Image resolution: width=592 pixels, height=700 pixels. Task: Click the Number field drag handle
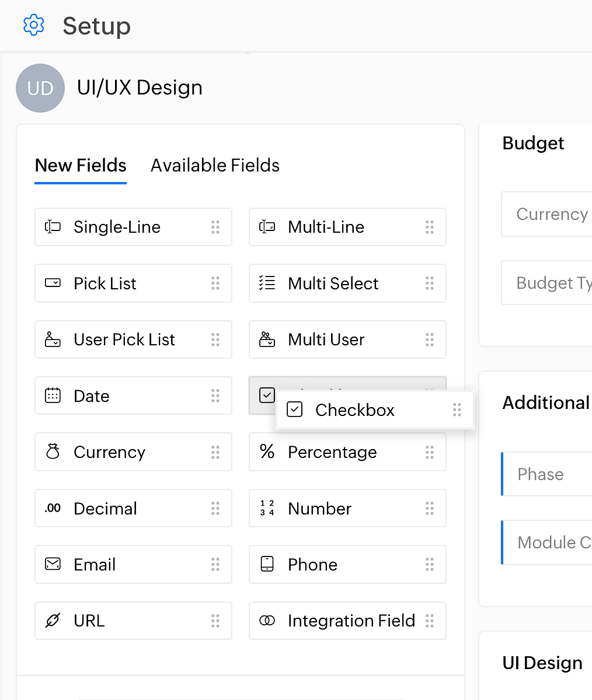tap(430, 509)
